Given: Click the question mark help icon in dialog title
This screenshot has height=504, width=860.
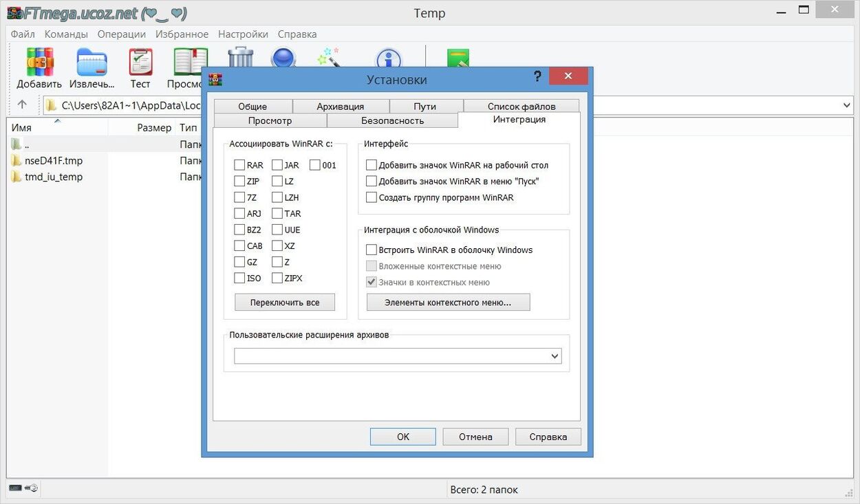Looking at the screenshot, I should click(537, 77).
